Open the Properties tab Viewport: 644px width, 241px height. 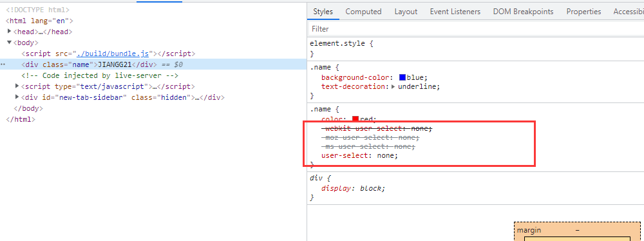[x=583, y=12]
